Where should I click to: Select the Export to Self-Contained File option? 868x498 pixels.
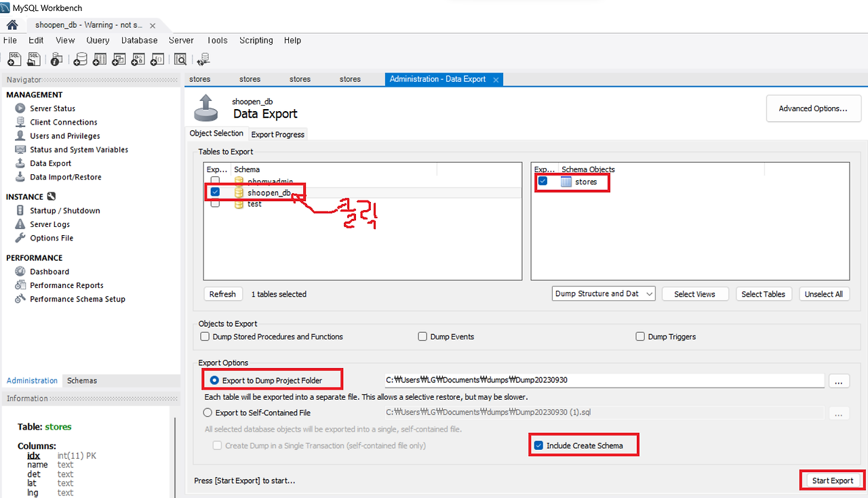(207, 412)
